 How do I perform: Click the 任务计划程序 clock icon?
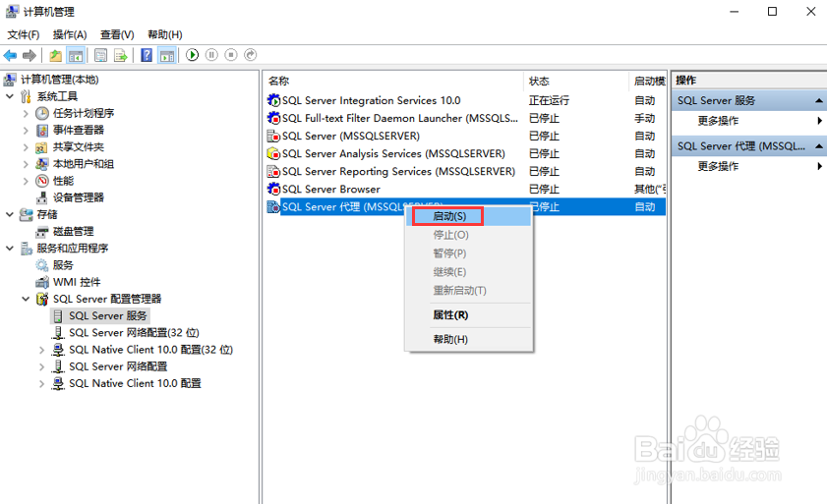42,113
